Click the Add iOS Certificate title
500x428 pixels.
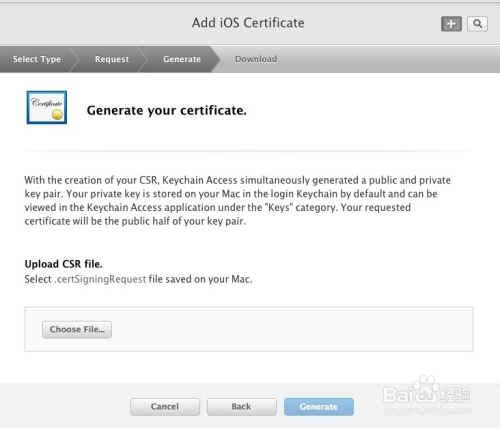248,23
